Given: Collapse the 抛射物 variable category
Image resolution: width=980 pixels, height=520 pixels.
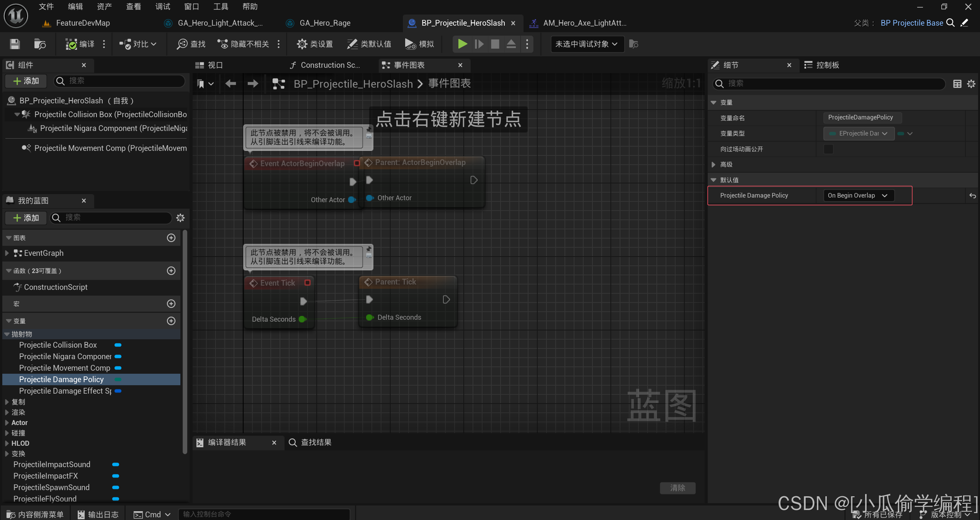Looking at the screenshot, I should tap(7, 334).
